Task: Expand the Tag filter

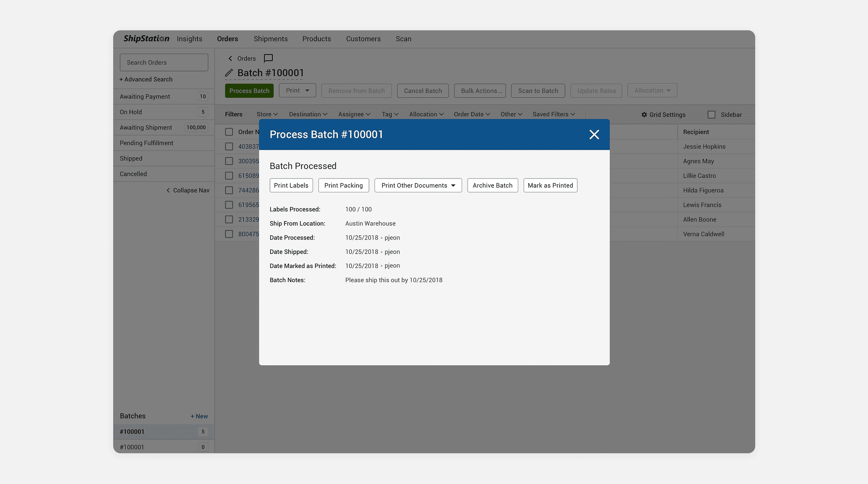Action: point(390,115)
